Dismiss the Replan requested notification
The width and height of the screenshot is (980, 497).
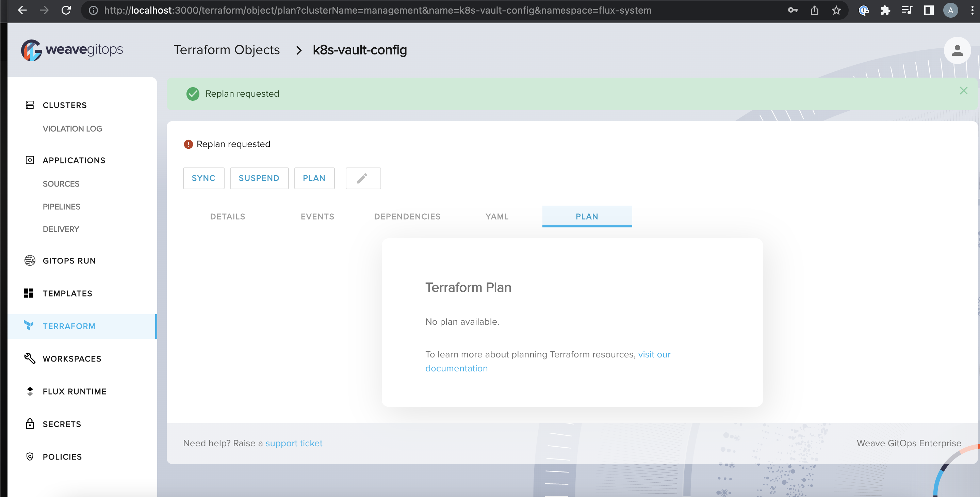(963, 91)
